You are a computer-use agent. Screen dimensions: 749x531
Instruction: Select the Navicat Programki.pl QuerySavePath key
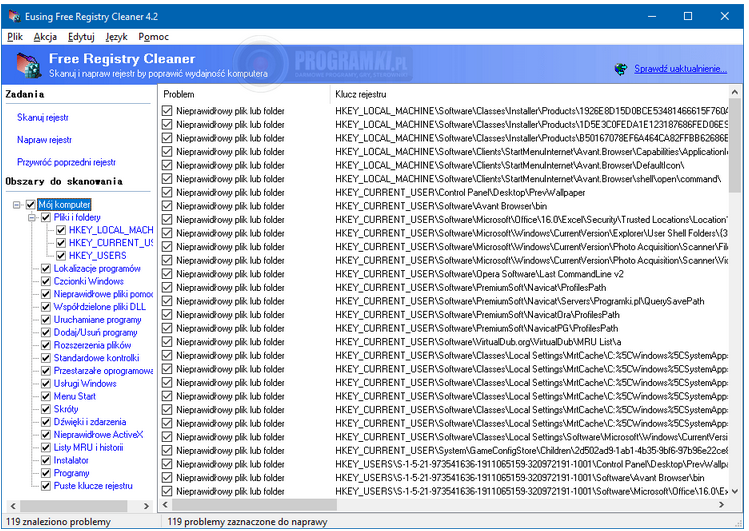click(x=520, y=301)
